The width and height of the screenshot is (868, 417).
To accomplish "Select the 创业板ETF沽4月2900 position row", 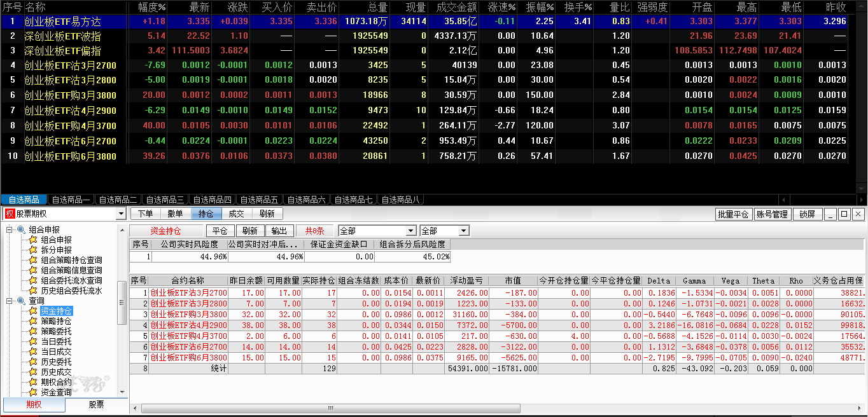I will point(188,326).
